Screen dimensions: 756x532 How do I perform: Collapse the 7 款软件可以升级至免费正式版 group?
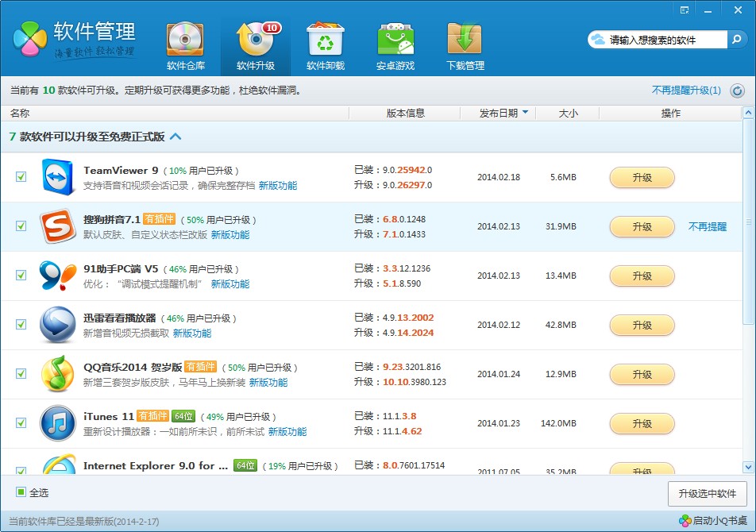pyautogui.click(x=176, y=137)
